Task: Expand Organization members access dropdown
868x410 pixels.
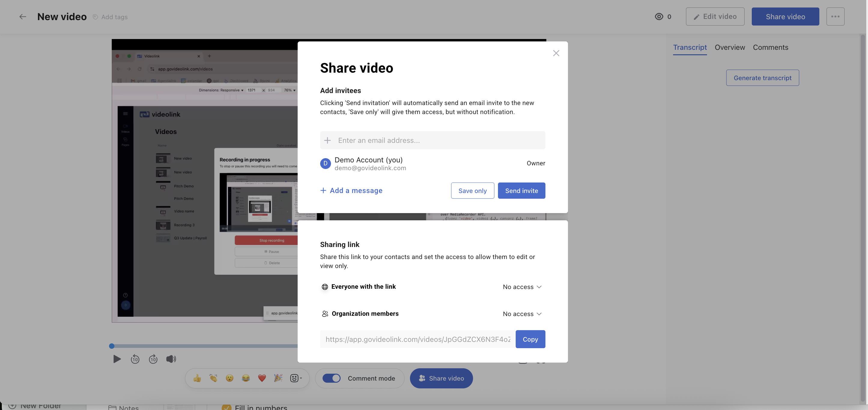Action: 522,314
